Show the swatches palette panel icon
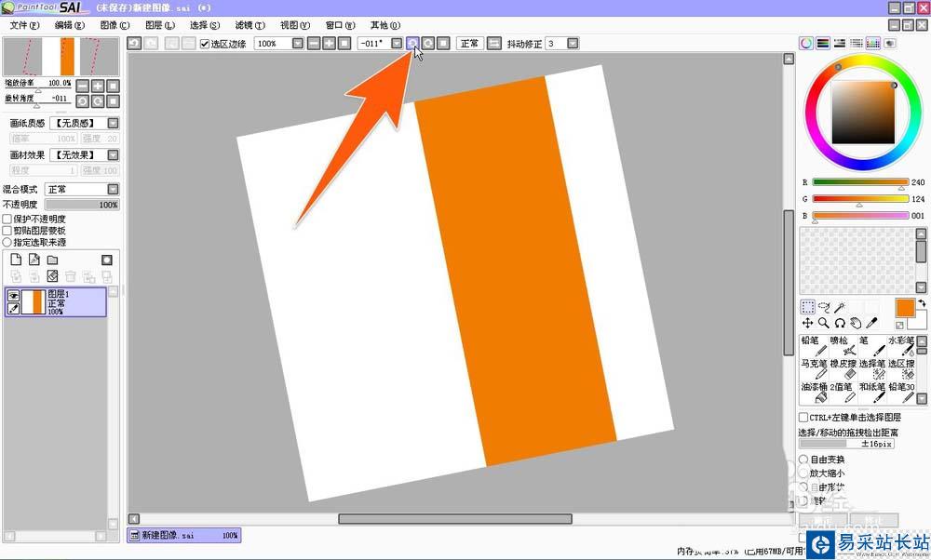 [x=873, y=44]
